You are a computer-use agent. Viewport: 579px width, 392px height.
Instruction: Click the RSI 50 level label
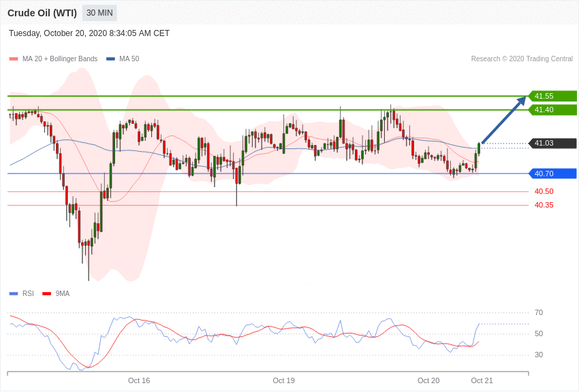539,333
